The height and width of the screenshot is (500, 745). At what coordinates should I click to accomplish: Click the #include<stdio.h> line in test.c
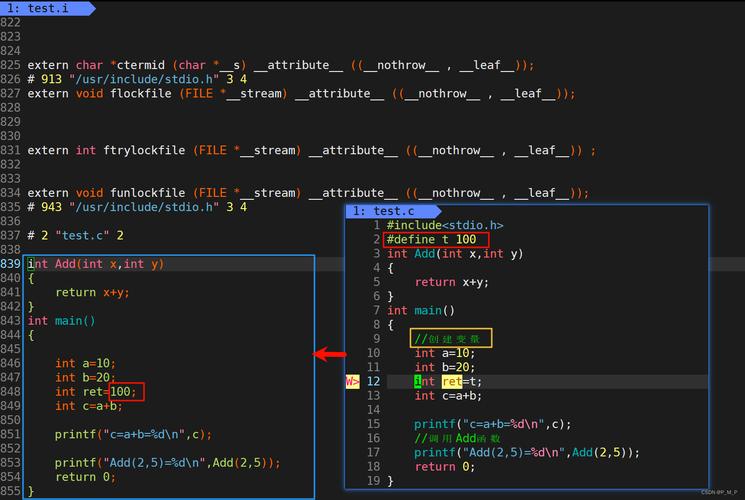point(445,226)
